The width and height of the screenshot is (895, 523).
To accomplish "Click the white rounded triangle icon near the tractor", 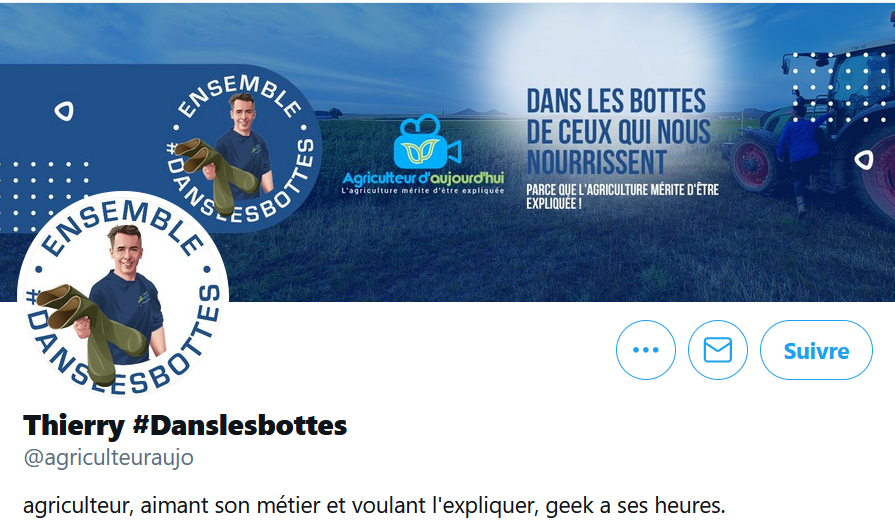I will click(864, 160).
